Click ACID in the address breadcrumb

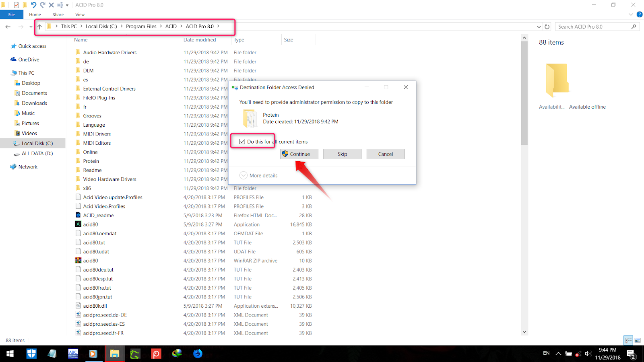(171, 27)
